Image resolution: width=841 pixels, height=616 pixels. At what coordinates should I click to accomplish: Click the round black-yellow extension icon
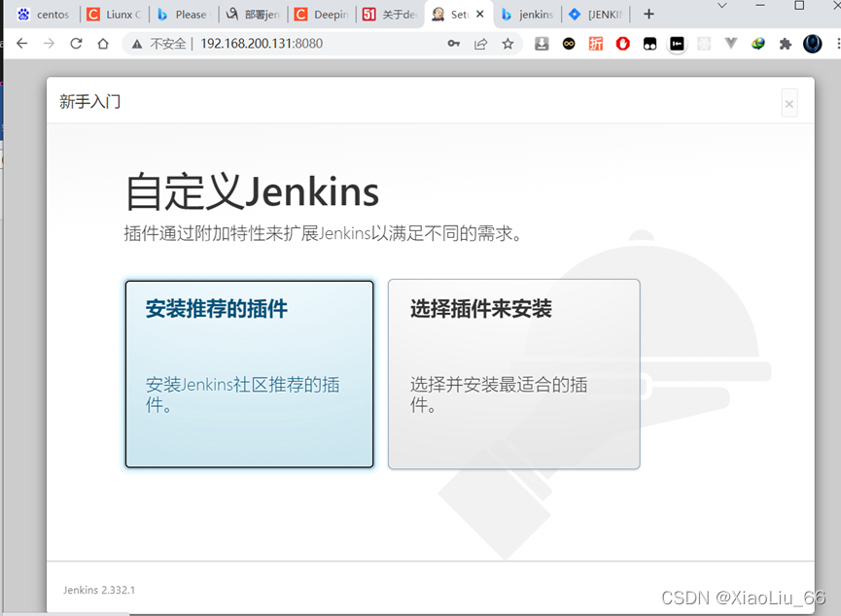pyautogui.click(x=569, y=44)
